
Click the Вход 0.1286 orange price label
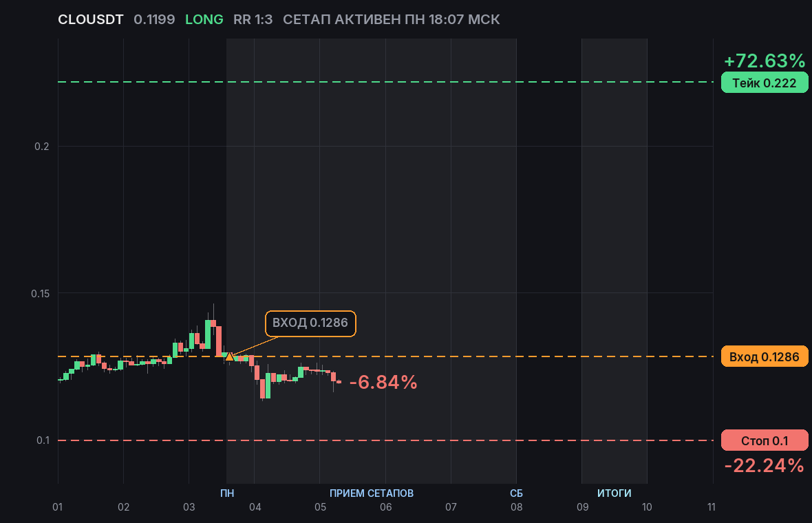tap(765, 356)
